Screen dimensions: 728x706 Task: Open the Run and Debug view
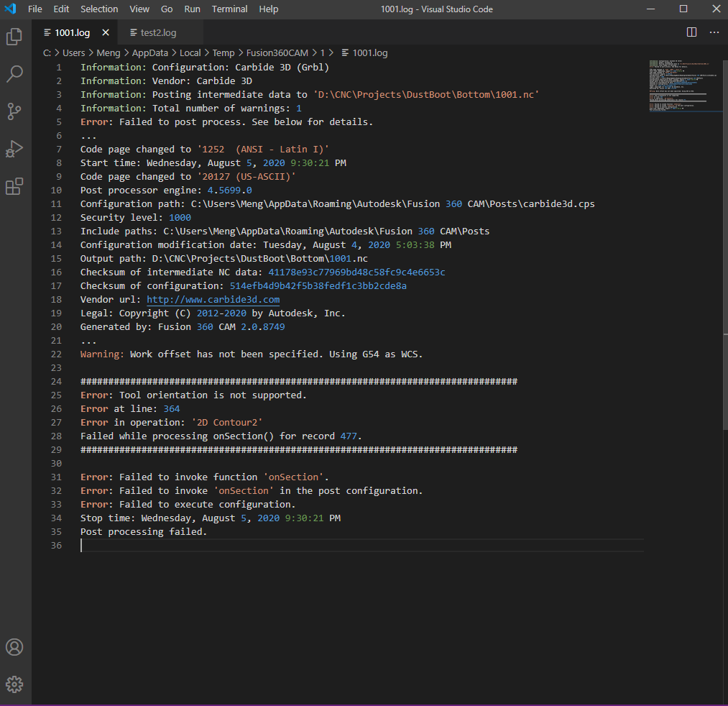click(x=14, y=149)
